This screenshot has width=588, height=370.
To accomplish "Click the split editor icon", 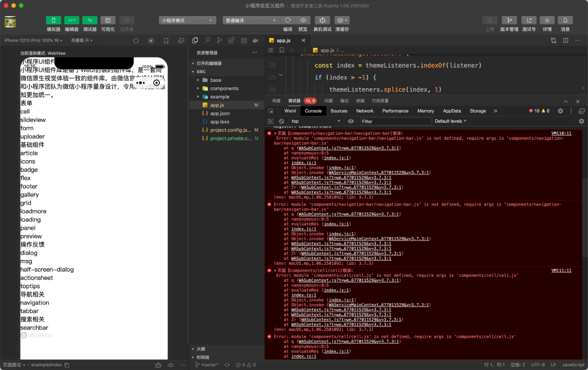I will [565, 40].
